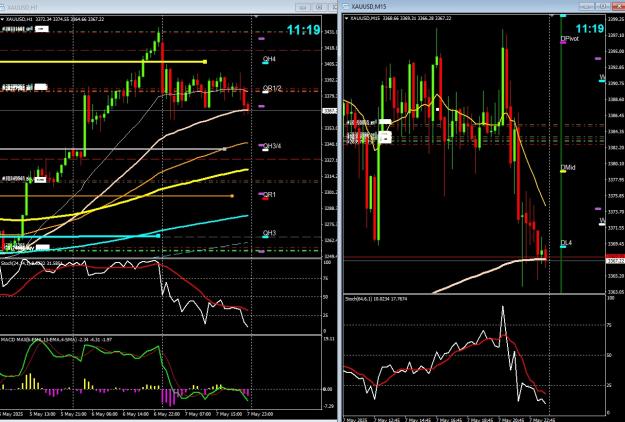Click the QH3/4 level label in H1 chart

point(272,146)
